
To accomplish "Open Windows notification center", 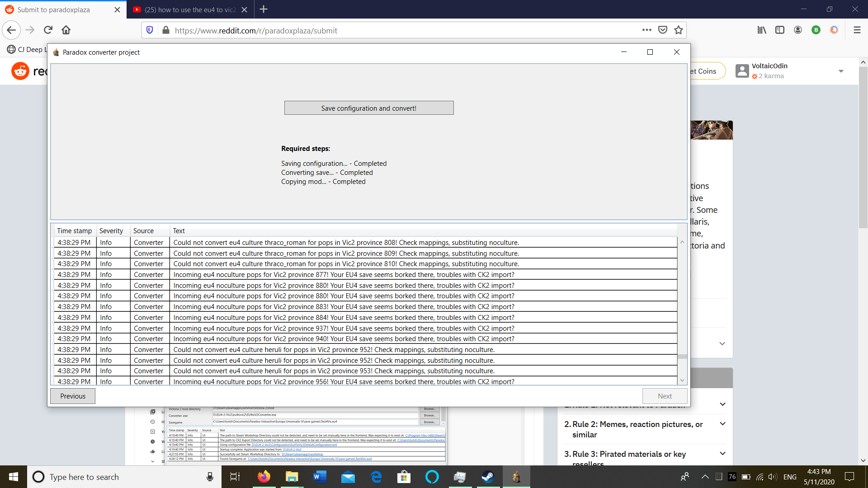I will point(849,477).
